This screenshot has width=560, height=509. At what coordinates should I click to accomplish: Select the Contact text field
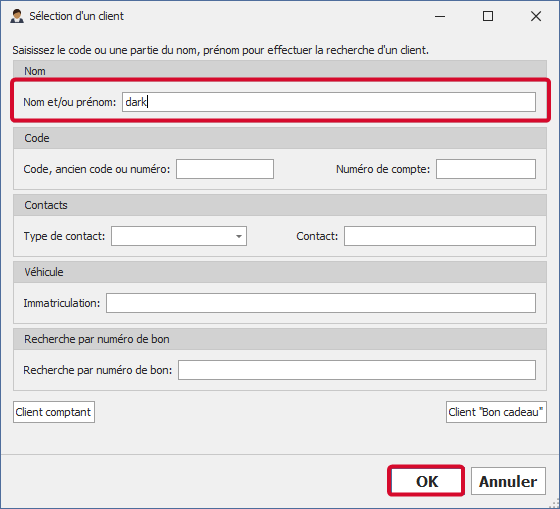[x=440, y=236]
